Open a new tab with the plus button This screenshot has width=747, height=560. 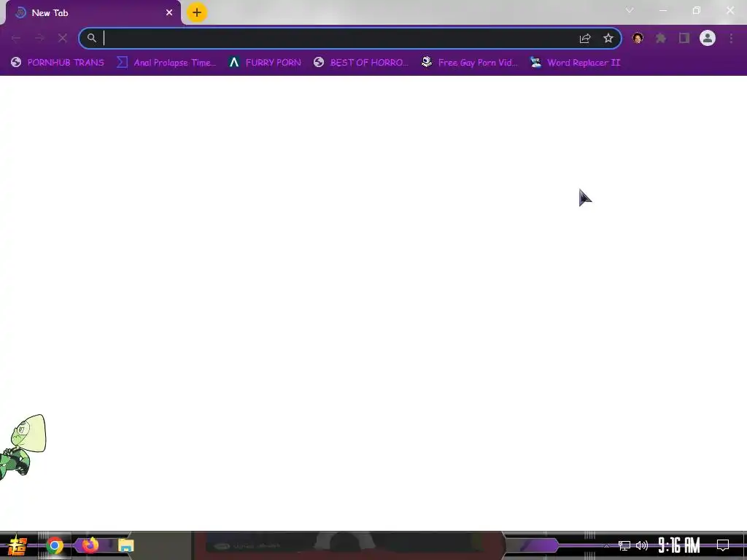[197, 12]
